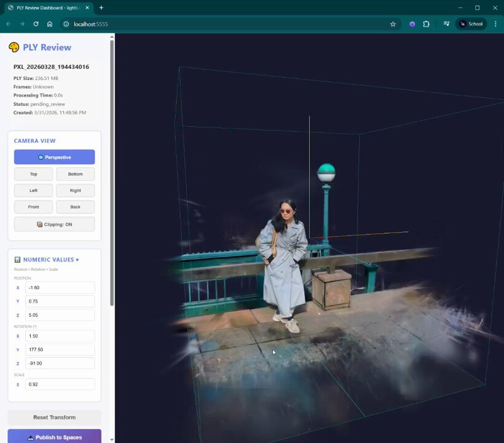Viewport: 504px width, 443px height.
Task: Open the School profile menu
Action: coord(471,24)
